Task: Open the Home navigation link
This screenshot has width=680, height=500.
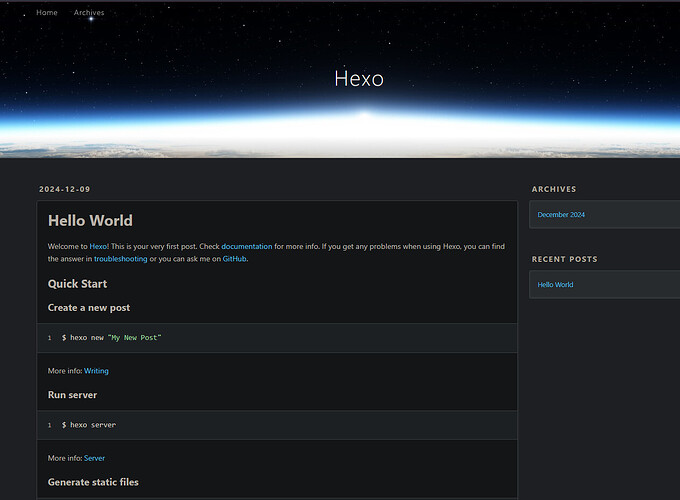Action: coord(47,13)
